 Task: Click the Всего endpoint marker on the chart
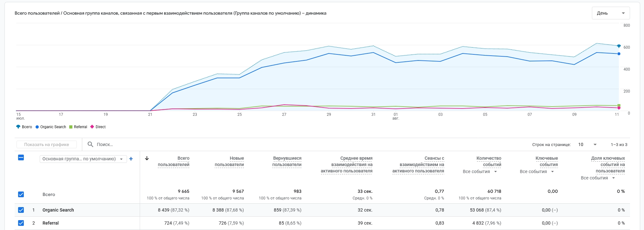tap(619, 46)
